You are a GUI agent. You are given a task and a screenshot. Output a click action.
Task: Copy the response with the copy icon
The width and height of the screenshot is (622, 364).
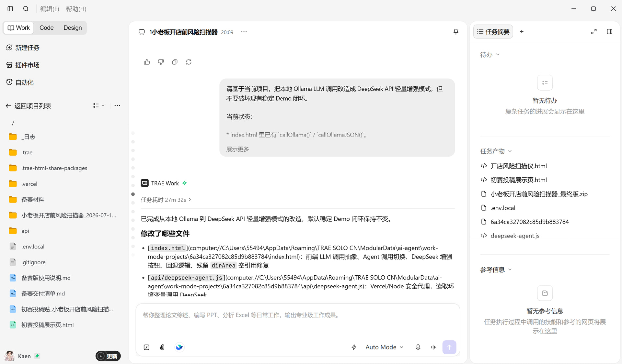(175, 62)
